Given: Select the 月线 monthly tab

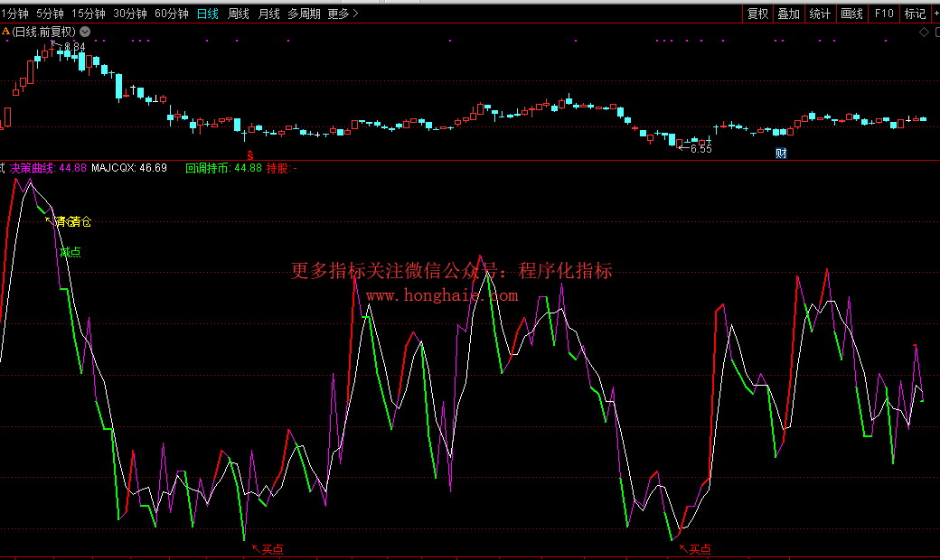Looking at the screenshot, I should [268, 14].
